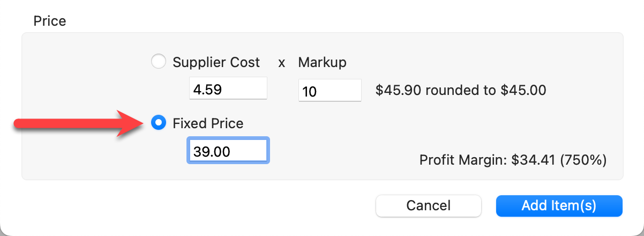The image size is (644, 236).
Task: Focus the Fixed Price field showing 39.00
Action: coord(228,151)
